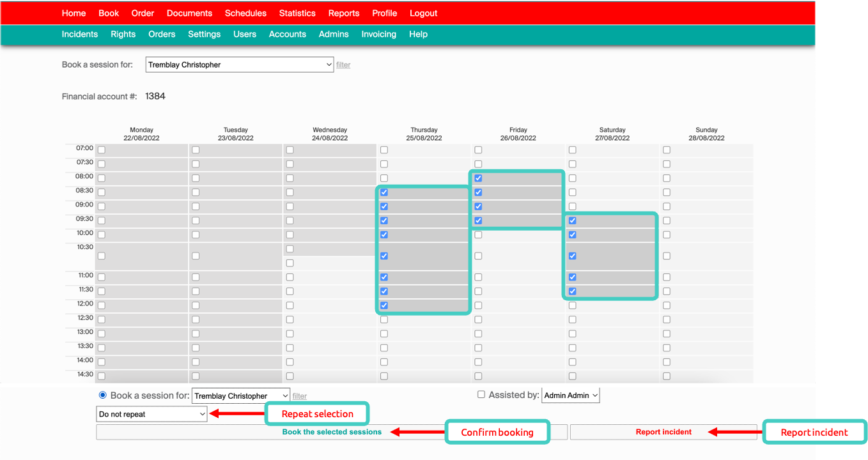This screenshot has width=868, height=460.
Task: Click the filter link beside top user dropdown
Action: 343,65
